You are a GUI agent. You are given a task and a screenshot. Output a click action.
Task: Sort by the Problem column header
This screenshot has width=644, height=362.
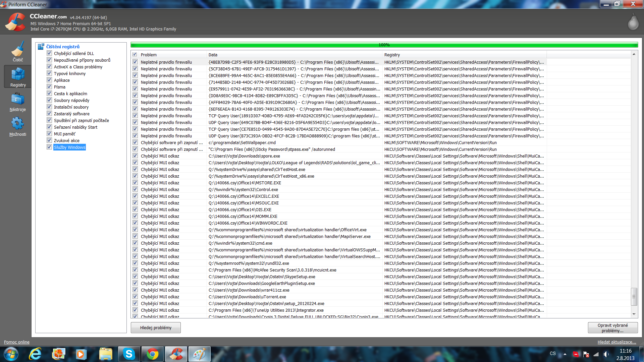pyautogui.click(x=172, y=55)
